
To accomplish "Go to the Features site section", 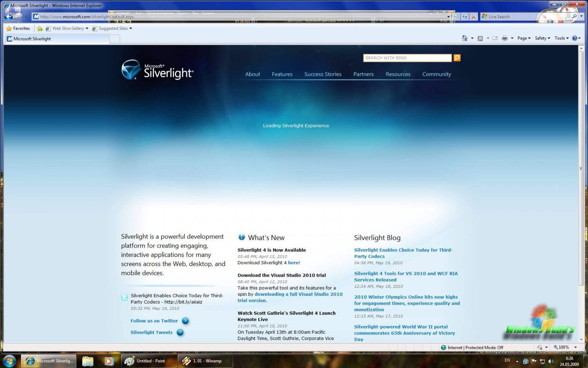I will (282, 74).
